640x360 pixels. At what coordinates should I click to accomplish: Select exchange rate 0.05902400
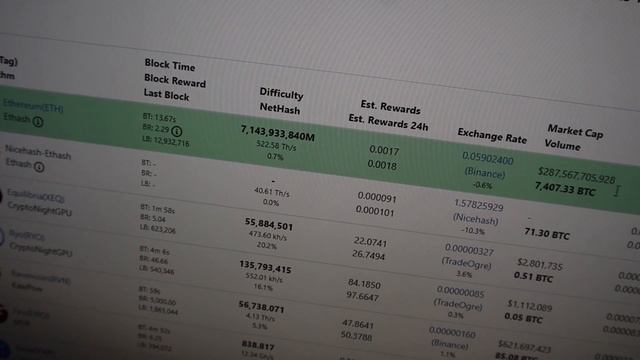(488, 158)
